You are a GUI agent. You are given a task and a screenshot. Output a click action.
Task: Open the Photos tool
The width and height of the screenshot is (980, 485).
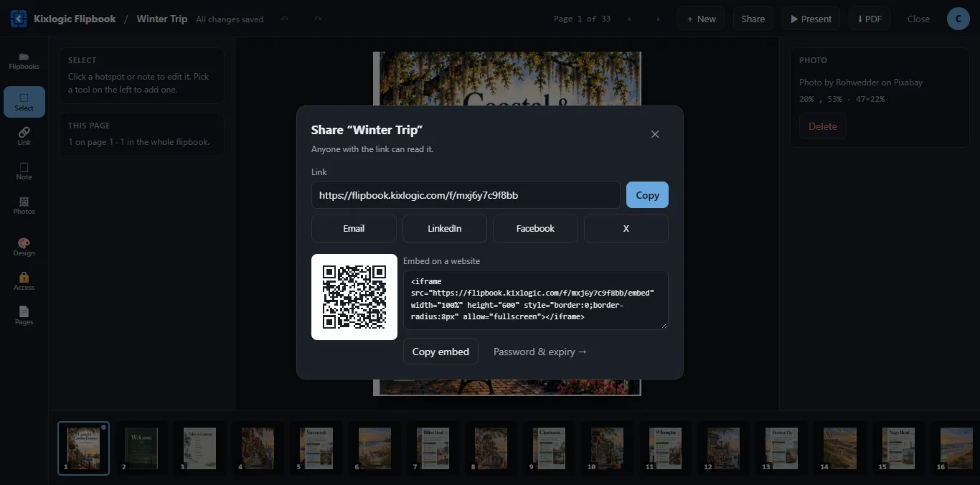click(x=24, y=205)
